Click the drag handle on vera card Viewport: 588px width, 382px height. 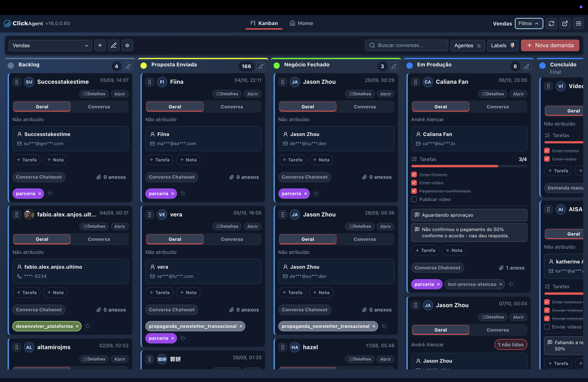coord(149,215)
